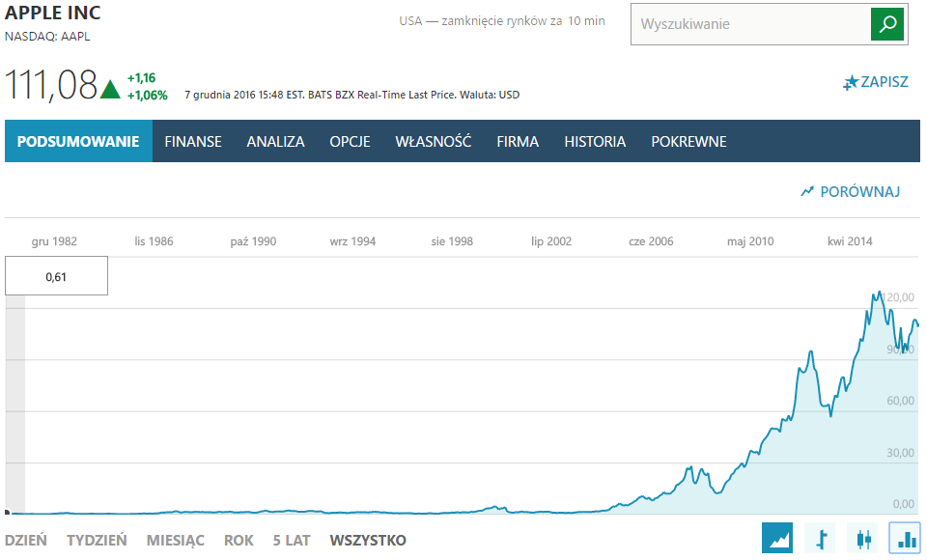Click the green up-triangle price indicator
The height and width of the screenshot is (560, 927).
[110, 89]
